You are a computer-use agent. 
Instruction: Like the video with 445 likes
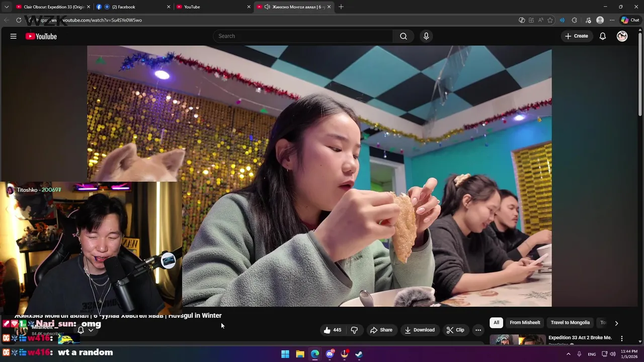[x=333, y=330]
